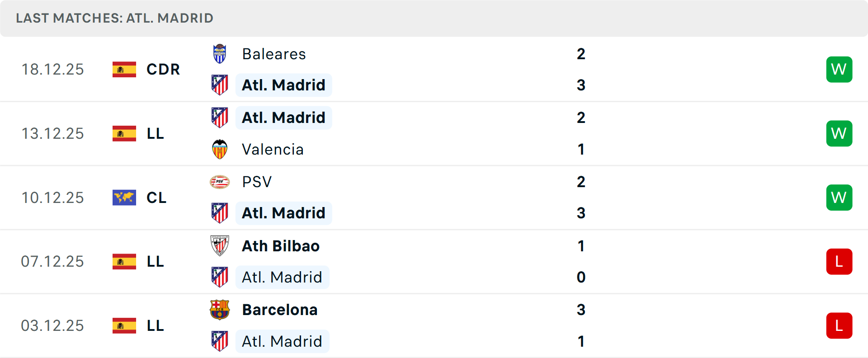This screenshot has width=868, height=358.
Task: Click the Athletic Bilbao crest
Action: 220,246
